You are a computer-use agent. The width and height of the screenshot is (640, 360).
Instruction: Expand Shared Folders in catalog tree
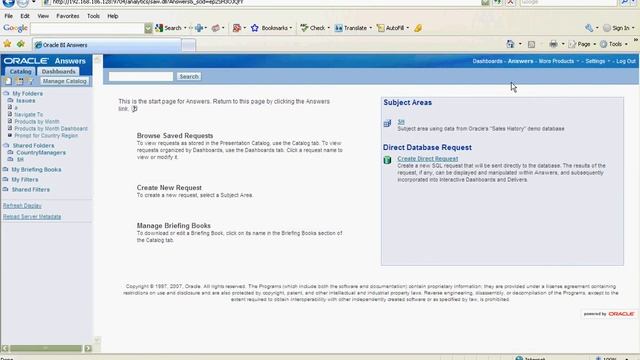[x=6, y=145]
